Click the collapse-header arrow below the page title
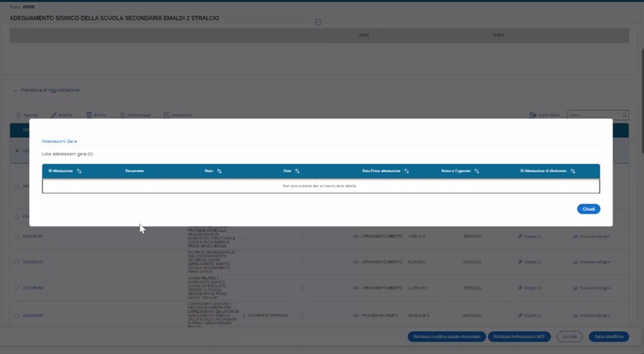The width and height of the screenshot is (644, 354). click(319, 22)
